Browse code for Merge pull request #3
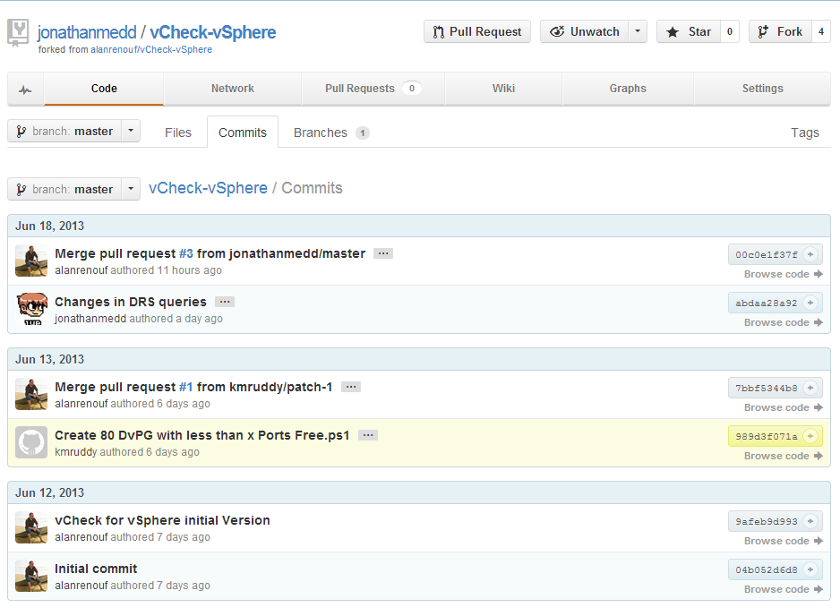Screen dimensions: 840x616 point(784,274)
